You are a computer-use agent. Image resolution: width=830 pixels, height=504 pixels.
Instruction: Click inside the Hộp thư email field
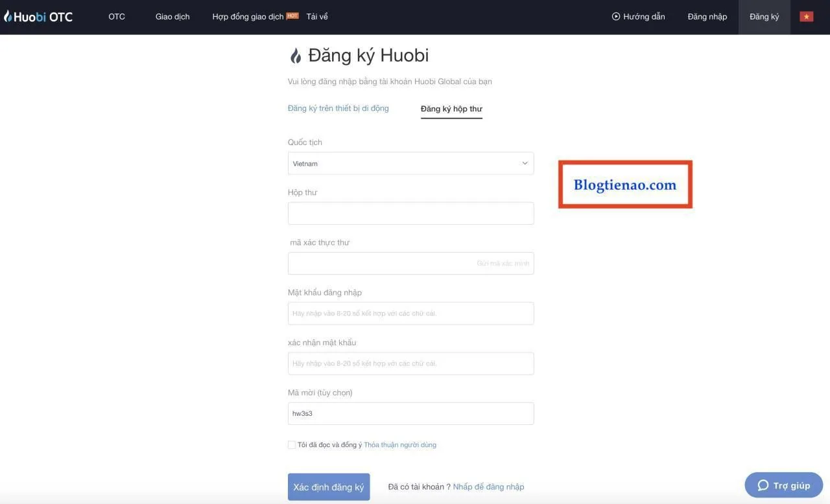(410, 212)
